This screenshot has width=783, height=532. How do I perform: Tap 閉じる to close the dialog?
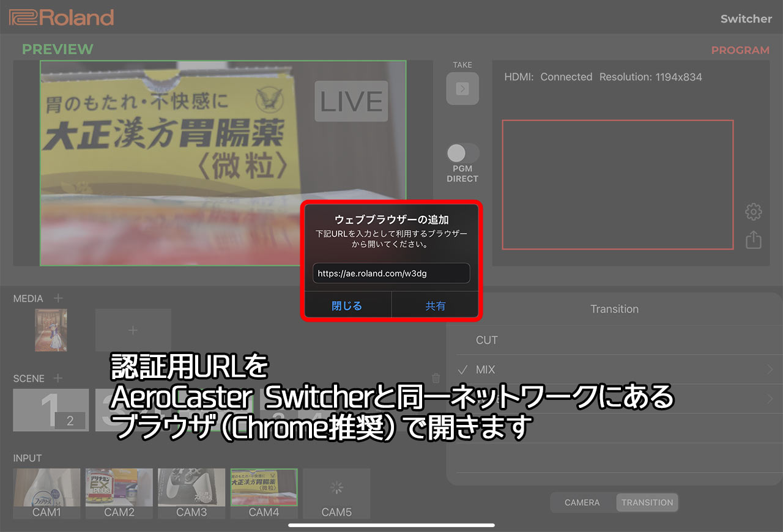tap(347, 306)
